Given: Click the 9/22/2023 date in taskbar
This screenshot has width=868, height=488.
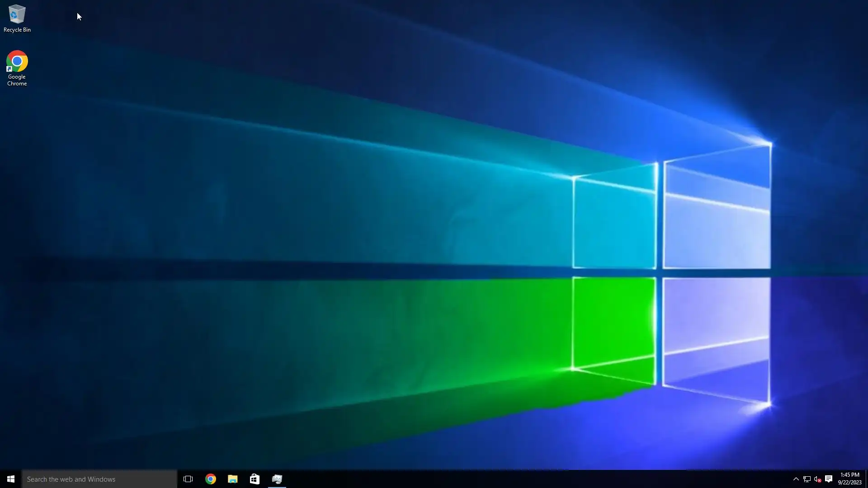Looking at the screenshot, I should (x=849, y=483).
